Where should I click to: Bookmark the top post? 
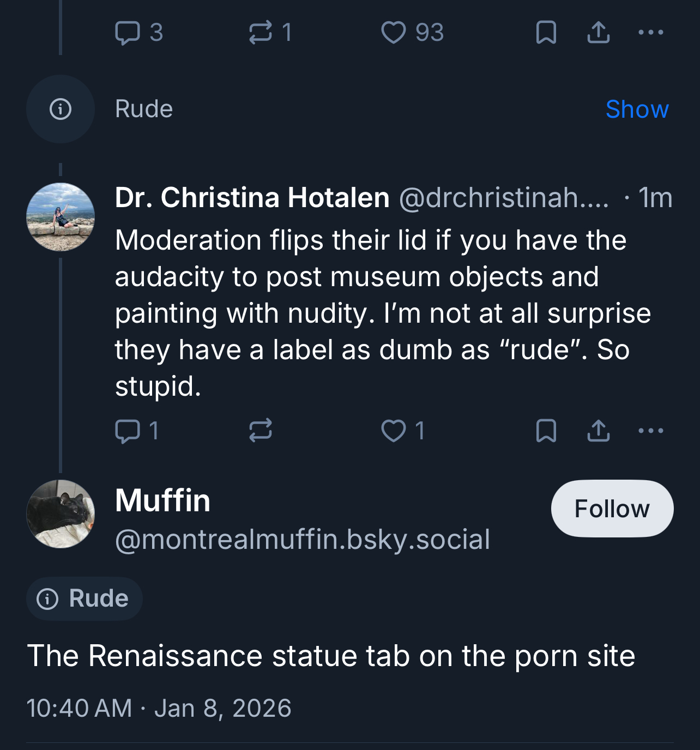click(546, 33)
